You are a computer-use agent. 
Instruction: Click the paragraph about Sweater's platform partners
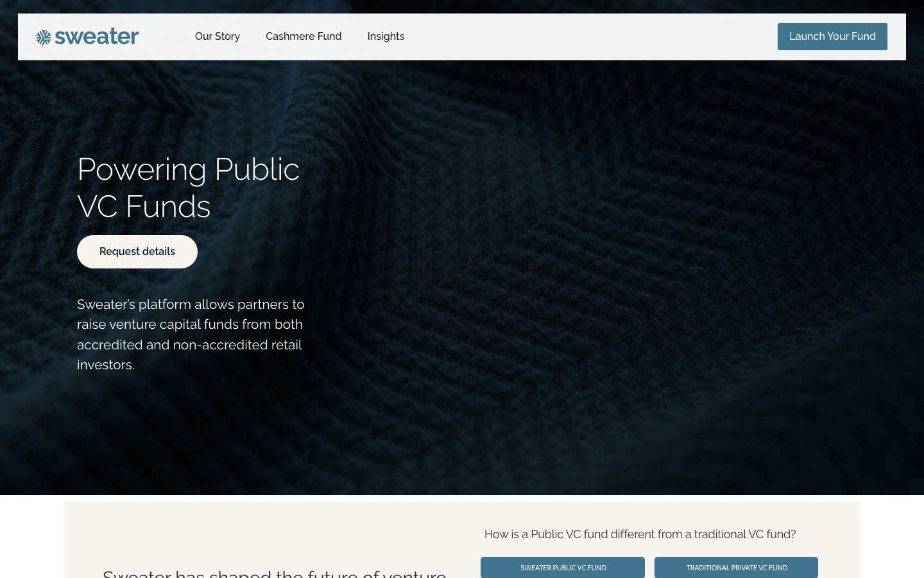tap(191, 335)
